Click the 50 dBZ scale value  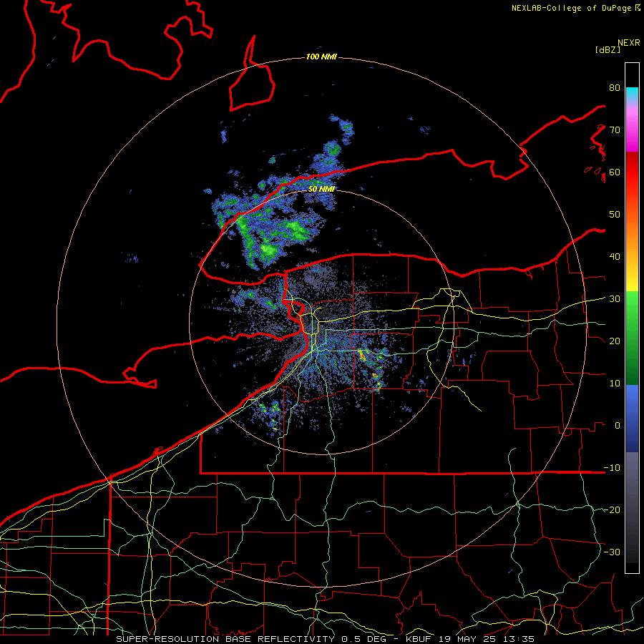[x=615, y=215]
